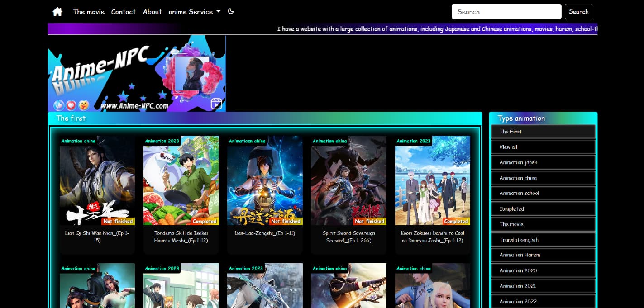644x308 pixels.
Task: Expand the anime Service dropdown
Action: pyautogui.click(x=194, y=12)
